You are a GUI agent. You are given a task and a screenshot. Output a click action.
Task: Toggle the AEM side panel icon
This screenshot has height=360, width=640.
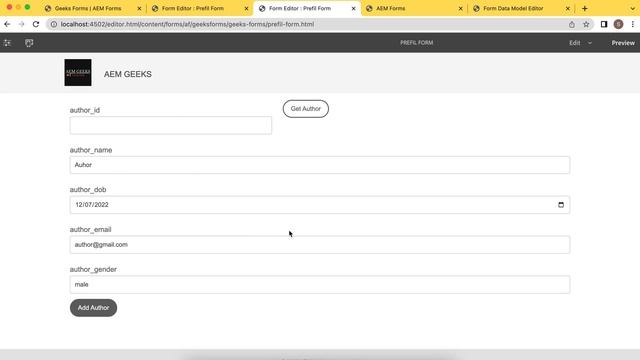click(x=7, y=43)
